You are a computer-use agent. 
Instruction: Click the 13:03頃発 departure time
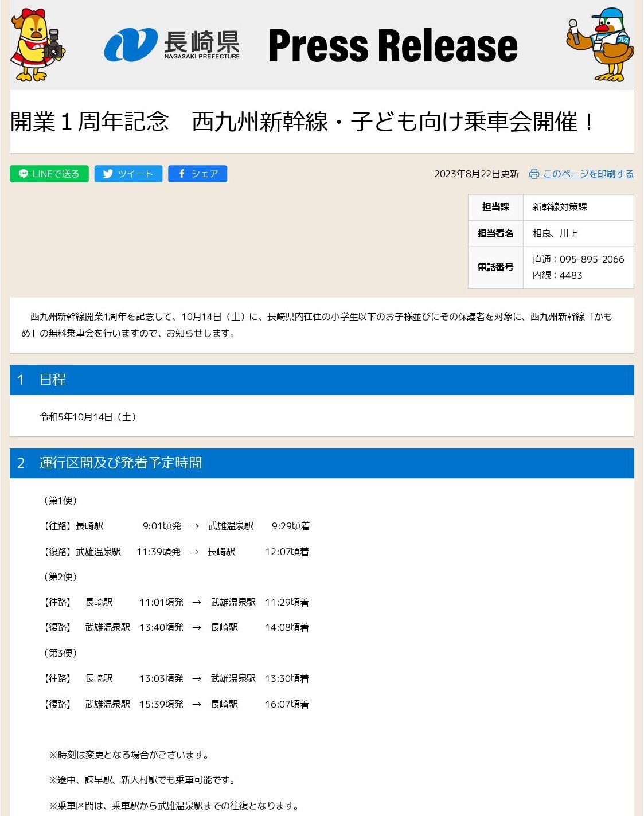coord(161,678)
